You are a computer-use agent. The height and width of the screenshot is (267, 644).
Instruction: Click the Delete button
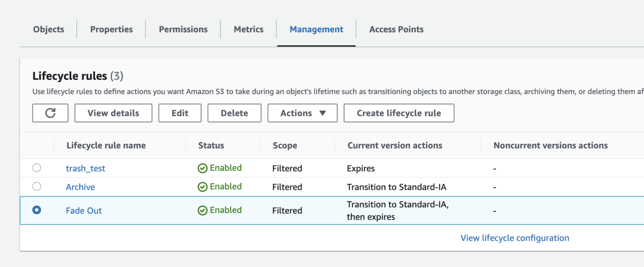234,113
